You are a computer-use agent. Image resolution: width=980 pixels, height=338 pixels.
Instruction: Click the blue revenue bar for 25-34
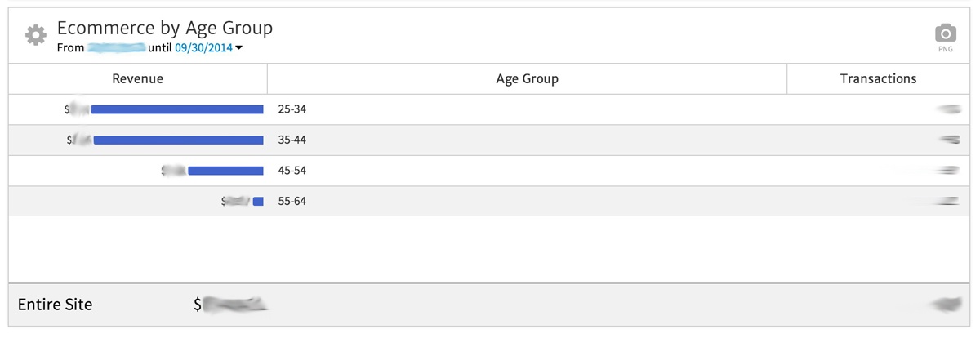(x=177, y=109)
